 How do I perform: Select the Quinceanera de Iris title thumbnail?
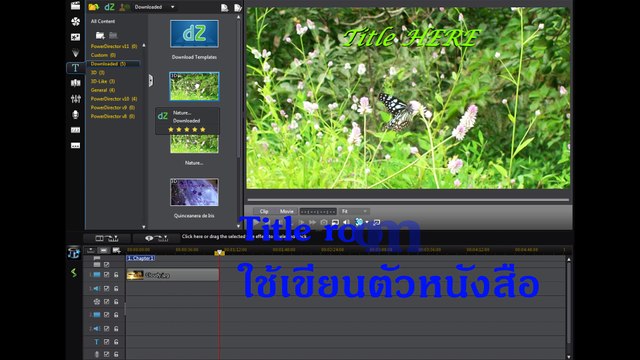(194, 192)
